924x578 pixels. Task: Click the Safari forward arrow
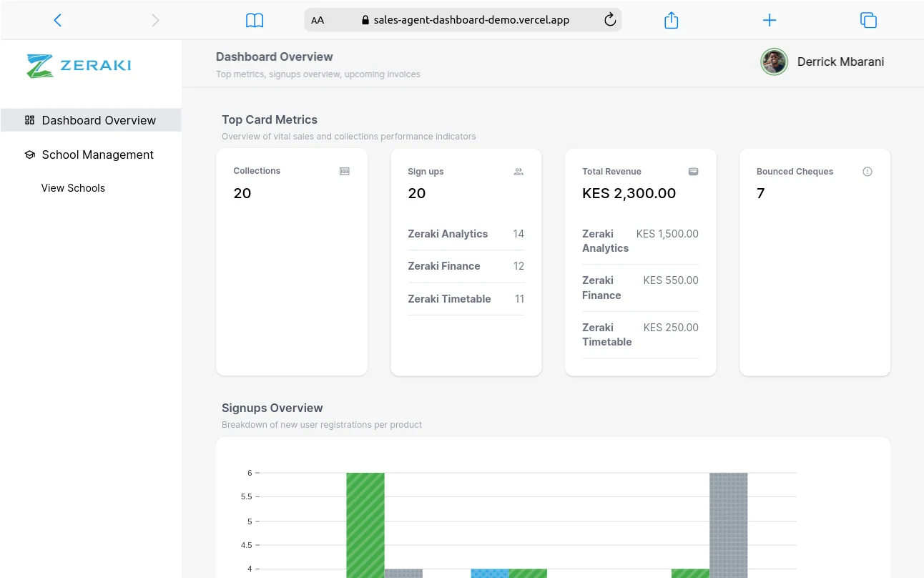click(155, 20)
